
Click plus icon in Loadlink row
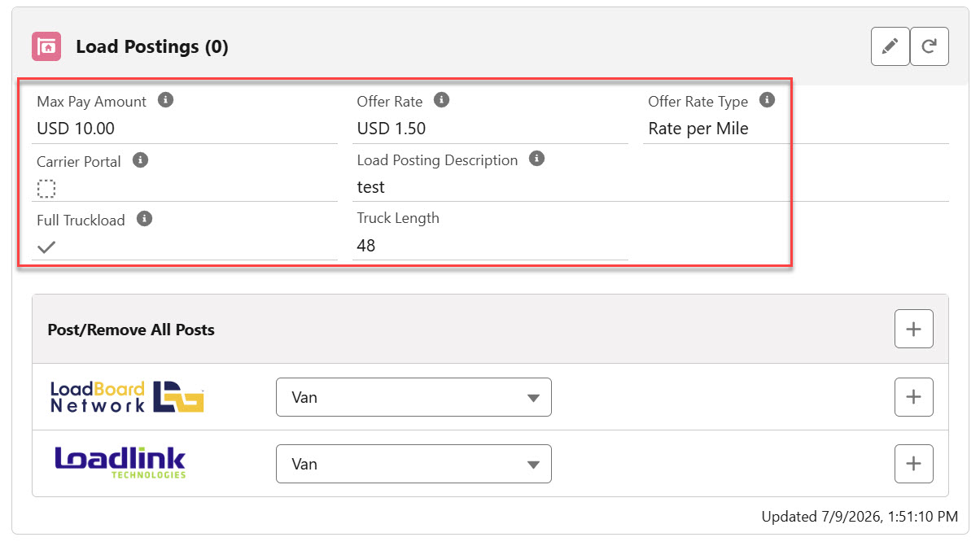coord(914,464)
